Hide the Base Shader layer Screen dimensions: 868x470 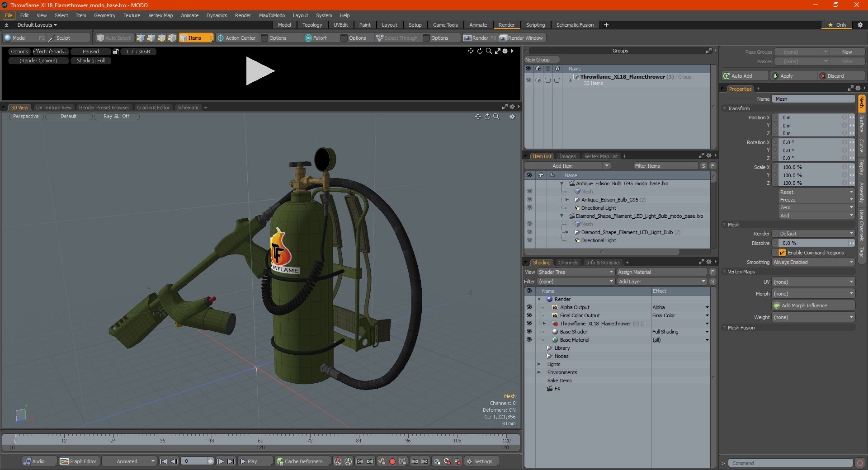(529, 332)
